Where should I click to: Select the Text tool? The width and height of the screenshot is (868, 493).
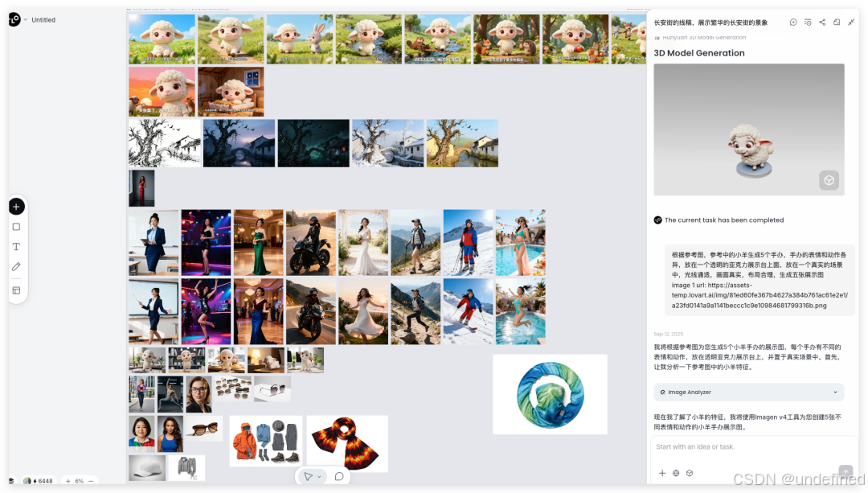pyautogui.click(x=17, y=246)
